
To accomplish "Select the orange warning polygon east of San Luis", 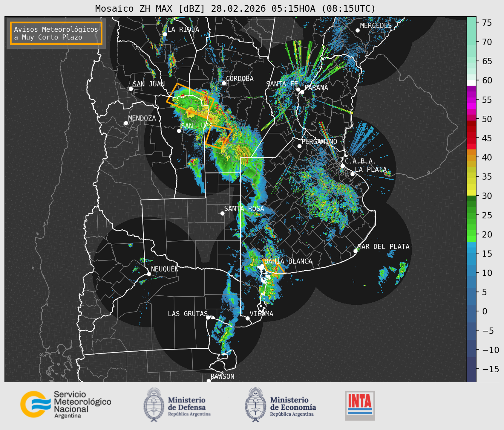I will tap(219, 136).
